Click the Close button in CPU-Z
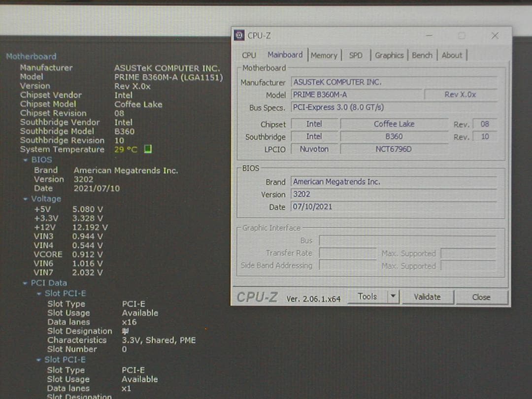 [x=481, y=297]
